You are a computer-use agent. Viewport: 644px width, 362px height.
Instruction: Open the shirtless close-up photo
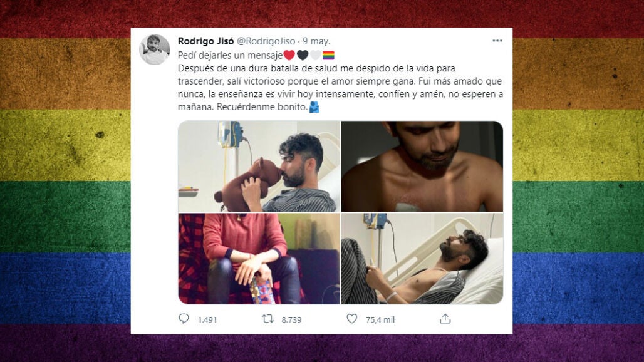tap(422, 166)
